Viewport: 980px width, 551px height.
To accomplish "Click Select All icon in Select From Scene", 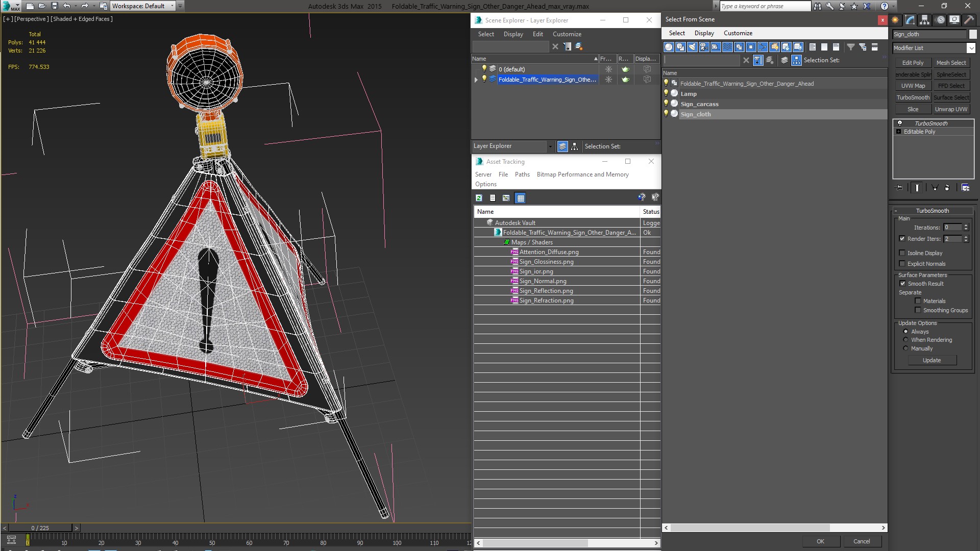I will tap(813, 47).
